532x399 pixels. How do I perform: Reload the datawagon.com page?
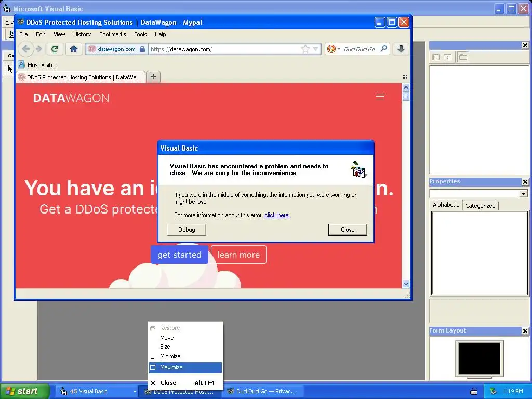55,49
